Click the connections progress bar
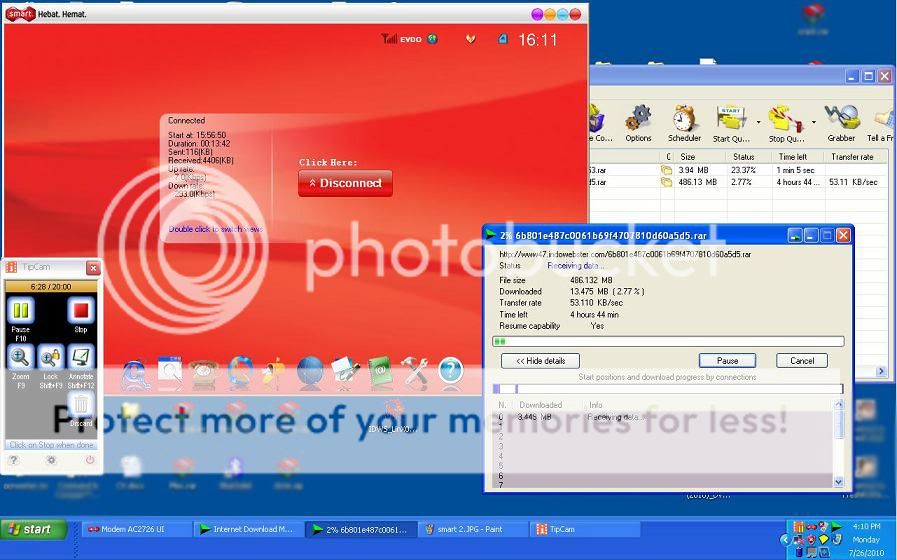897x560 pixels. (x=668, y=389)
